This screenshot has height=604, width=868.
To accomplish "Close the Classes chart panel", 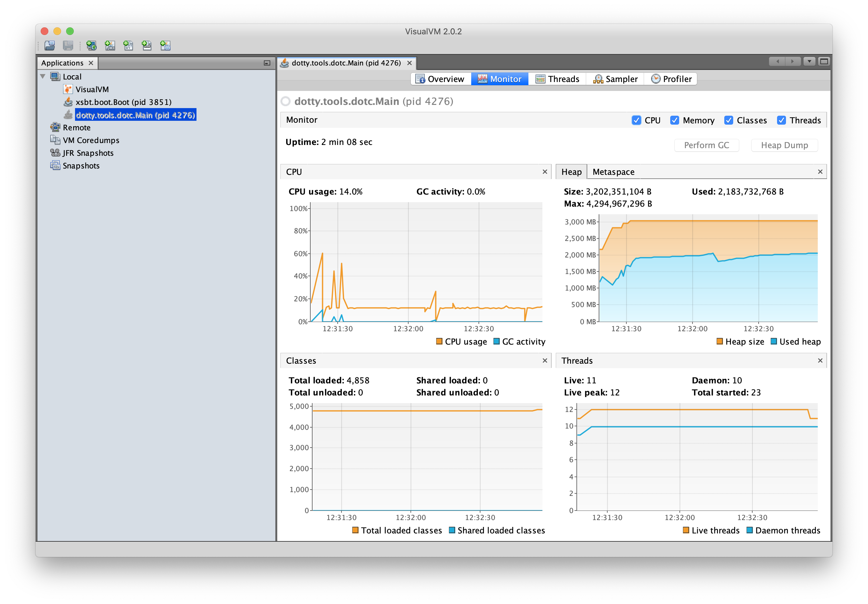I will [545, 360].
